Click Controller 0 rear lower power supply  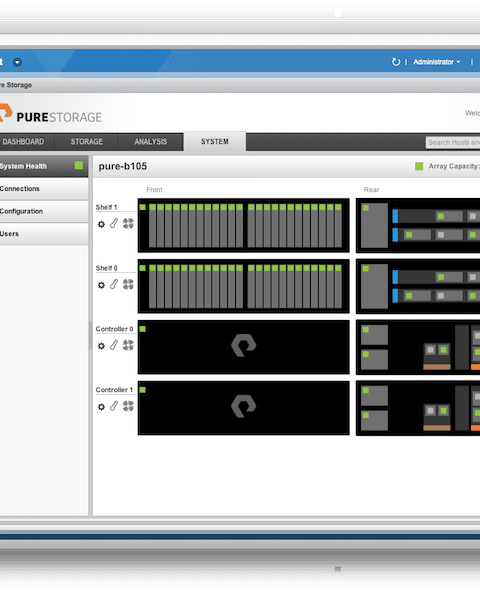374,359
